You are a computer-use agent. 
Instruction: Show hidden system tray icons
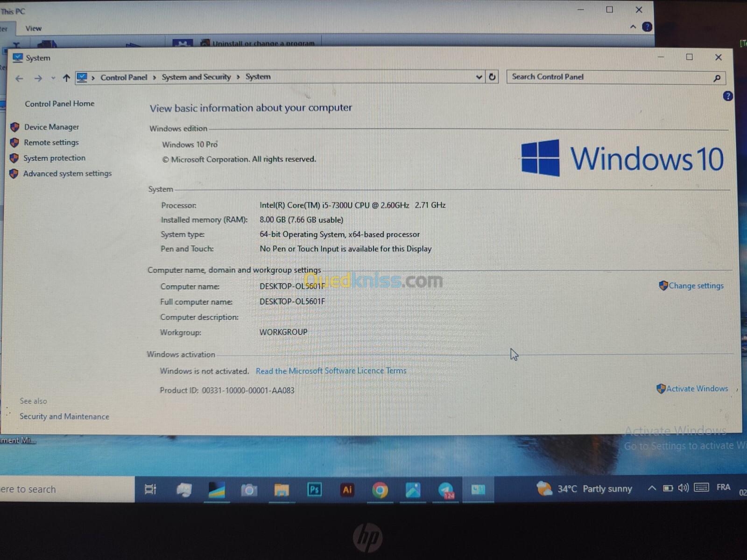(652, 488)
